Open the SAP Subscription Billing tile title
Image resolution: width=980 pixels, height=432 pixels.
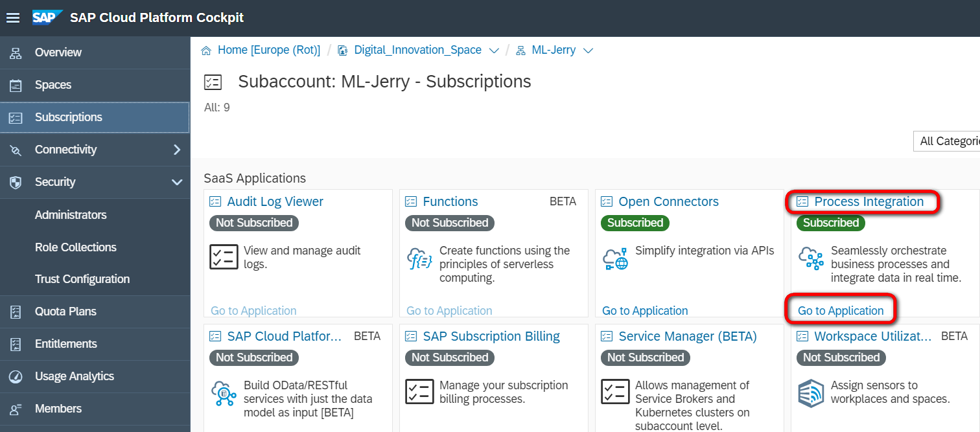click(491, 336)
